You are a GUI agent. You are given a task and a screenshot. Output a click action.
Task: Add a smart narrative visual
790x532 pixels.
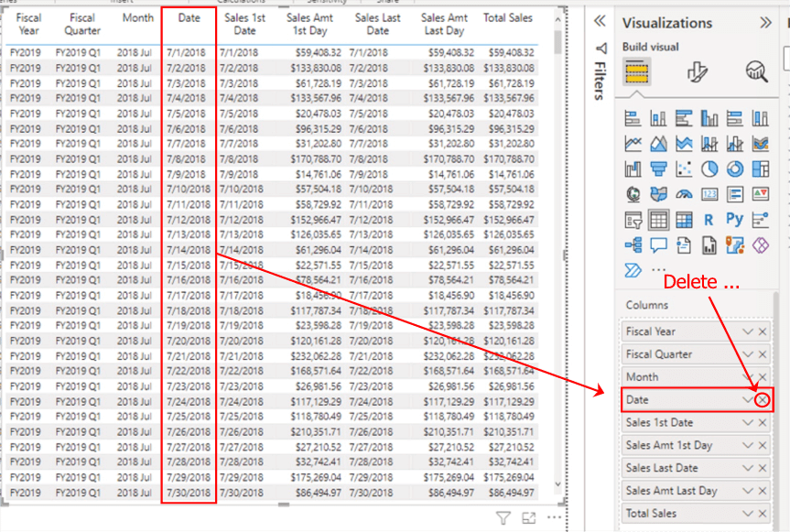[684, 245]
